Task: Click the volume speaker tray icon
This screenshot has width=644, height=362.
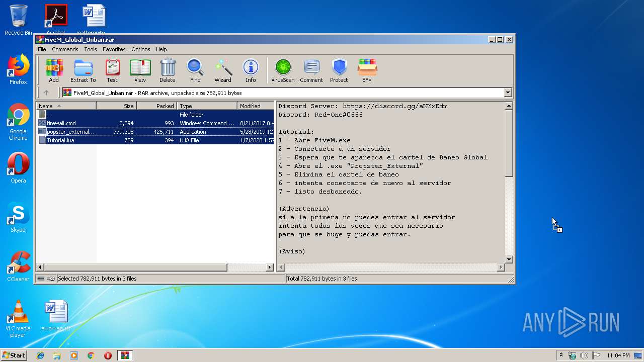Action: (x=584, y=355)
